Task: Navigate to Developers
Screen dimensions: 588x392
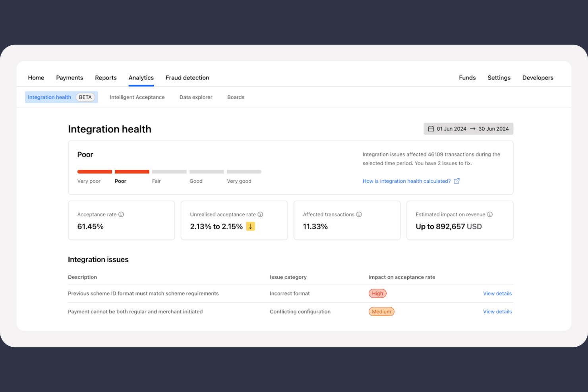Action: [538, 77]
